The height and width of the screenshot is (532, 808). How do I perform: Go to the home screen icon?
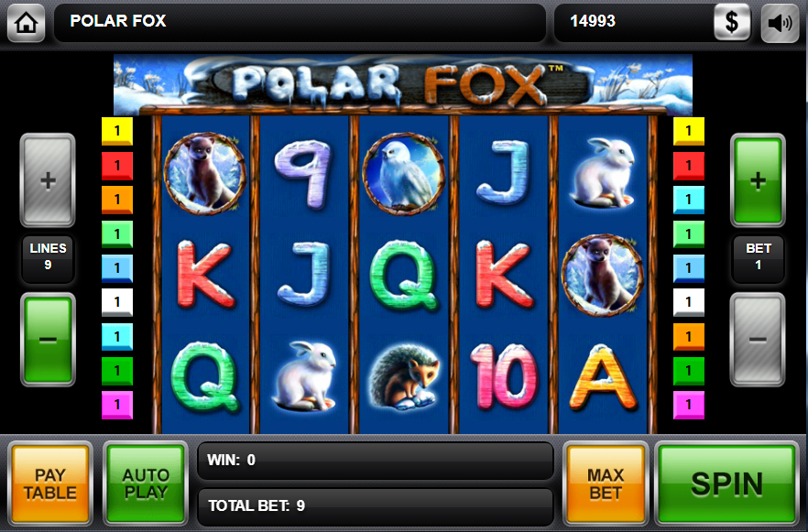(x=26, y=22)
